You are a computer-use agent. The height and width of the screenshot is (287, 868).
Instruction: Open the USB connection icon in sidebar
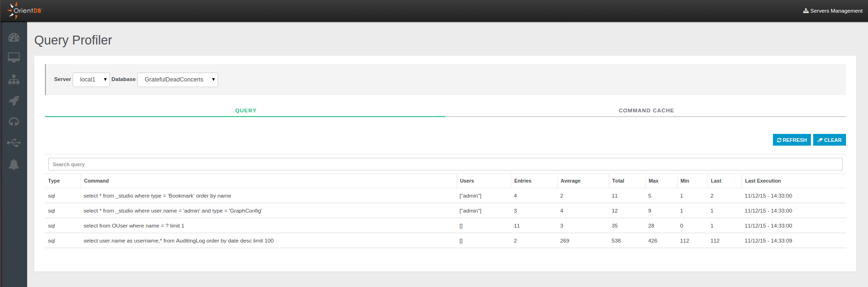coord(14,143)
